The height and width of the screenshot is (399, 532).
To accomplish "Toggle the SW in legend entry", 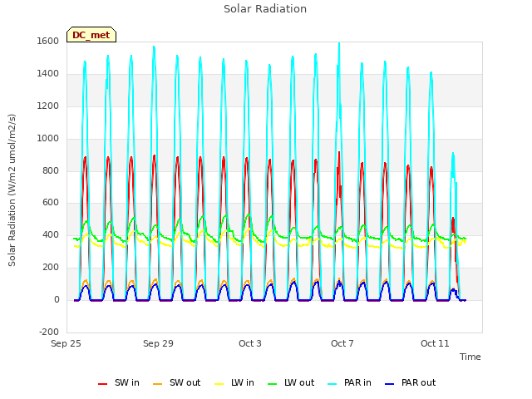I will click(x=119, y=382).
